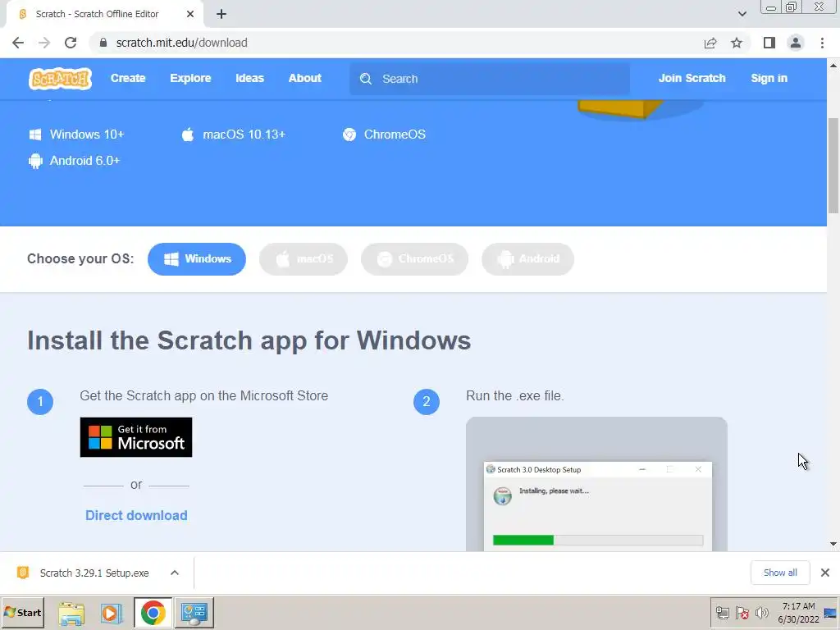
Task: Share this page icon
Action: pyautogui.click(x=710, y=43)
